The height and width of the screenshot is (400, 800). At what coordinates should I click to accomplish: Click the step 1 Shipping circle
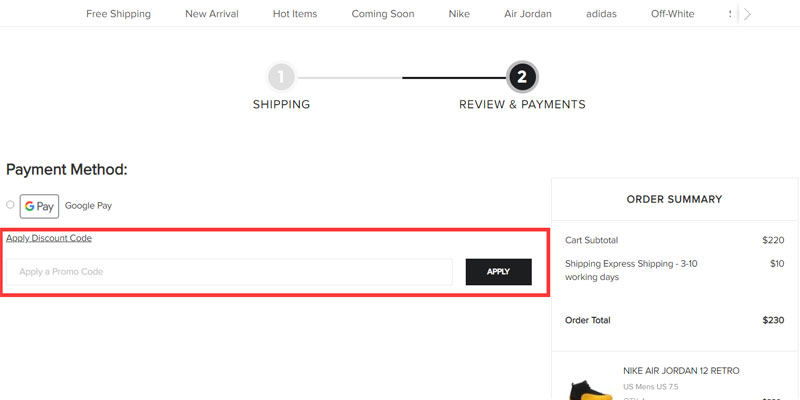(x=281, y=77)
